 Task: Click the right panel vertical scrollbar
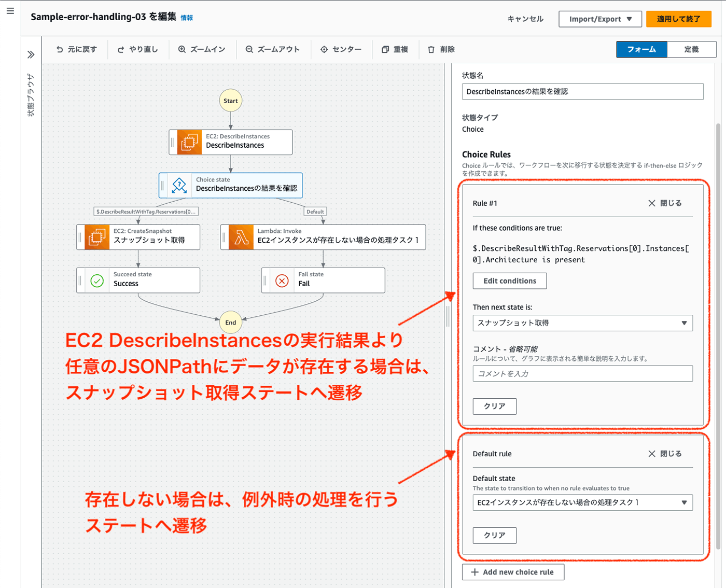(x=718, y=336)
